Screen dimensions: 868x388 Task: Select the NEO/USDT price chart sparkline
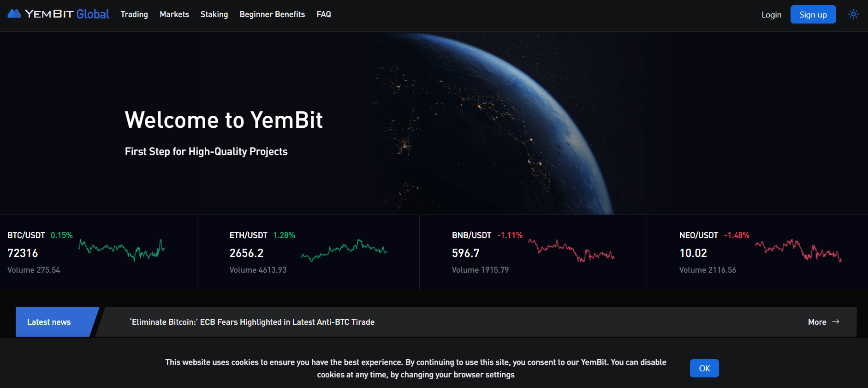click(x=797, y=250)
